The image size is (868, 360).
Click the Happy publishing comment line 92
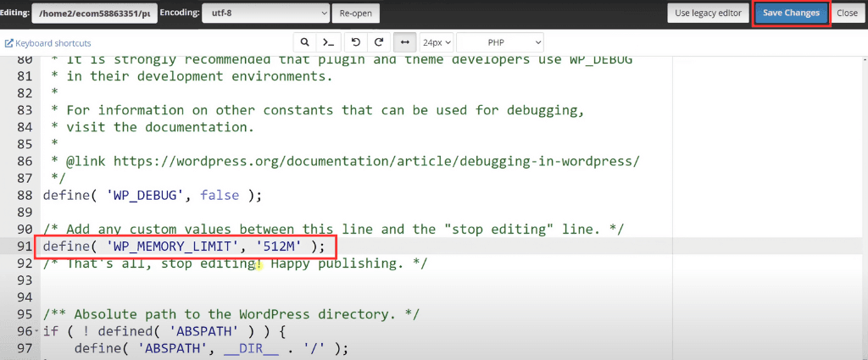[x=236, y=263]
